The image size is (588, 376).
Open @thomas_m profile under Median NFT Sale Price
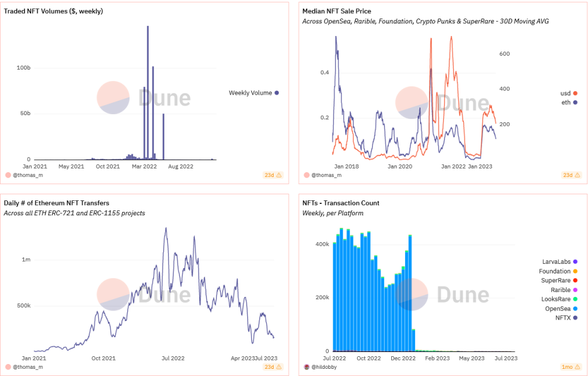tap(326, 175)
